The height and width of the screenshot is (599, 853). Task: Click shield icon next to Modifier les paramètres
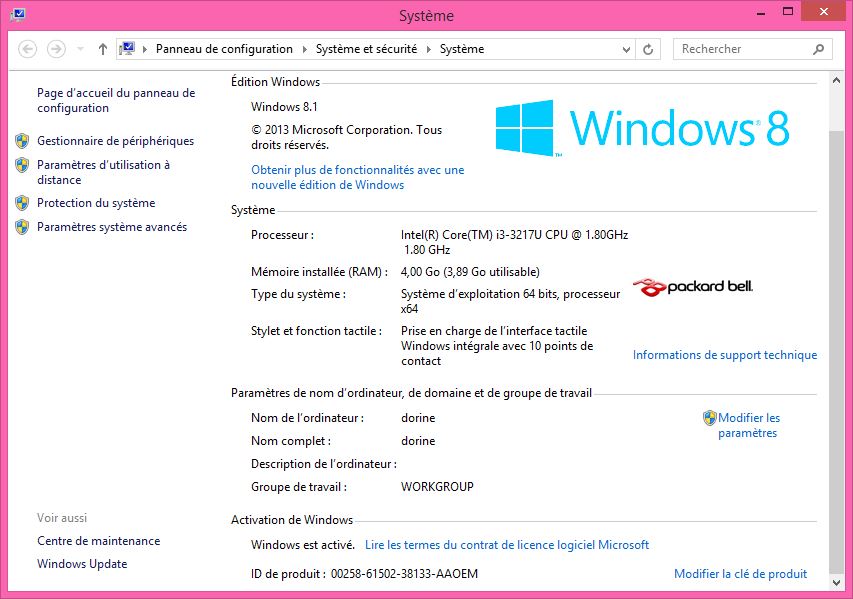point(709,418)
